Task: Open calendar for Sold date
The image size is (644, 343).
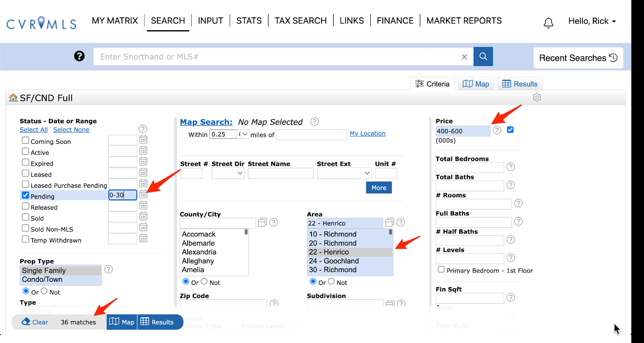Action: [143, 216]
